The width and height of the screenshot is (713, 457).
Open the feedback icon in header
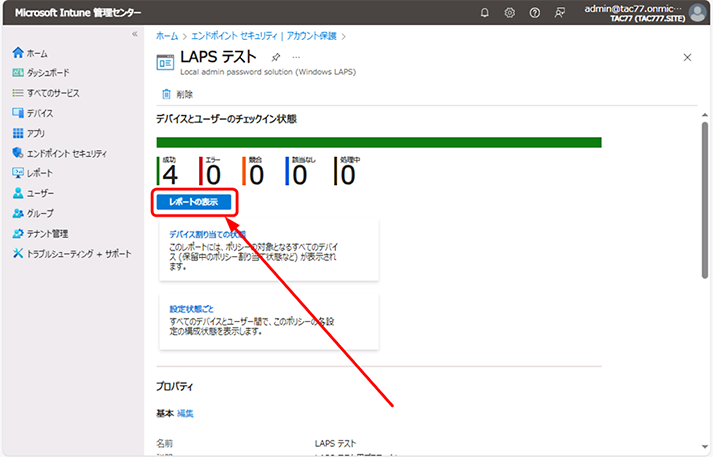(x=560, y=13)
